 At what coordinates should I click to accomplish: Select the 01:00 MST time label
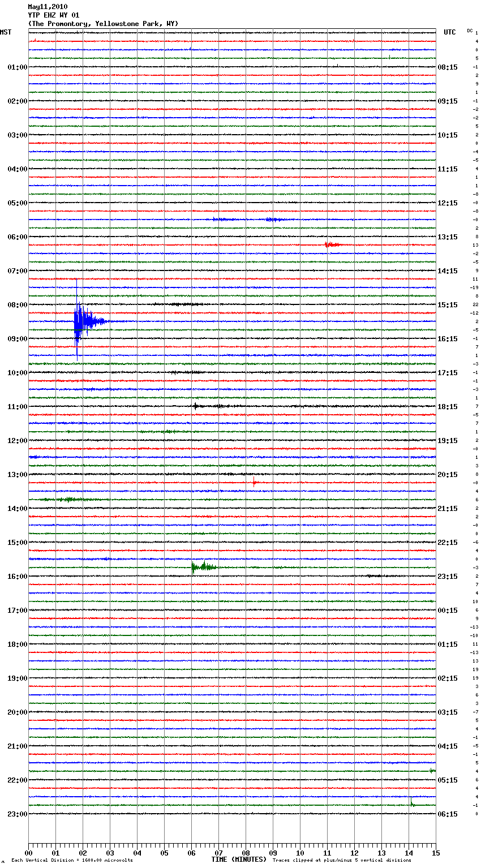(17, 67)
